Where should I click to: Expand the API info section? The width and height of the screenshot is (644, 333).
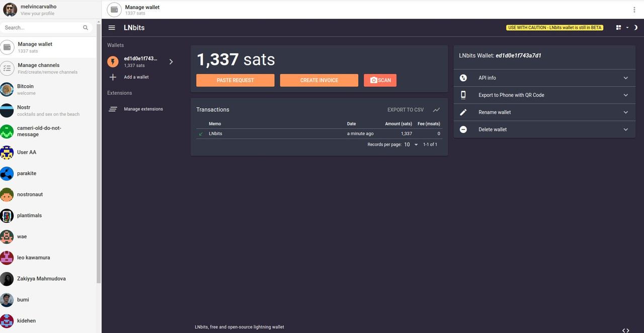[544, 78]
